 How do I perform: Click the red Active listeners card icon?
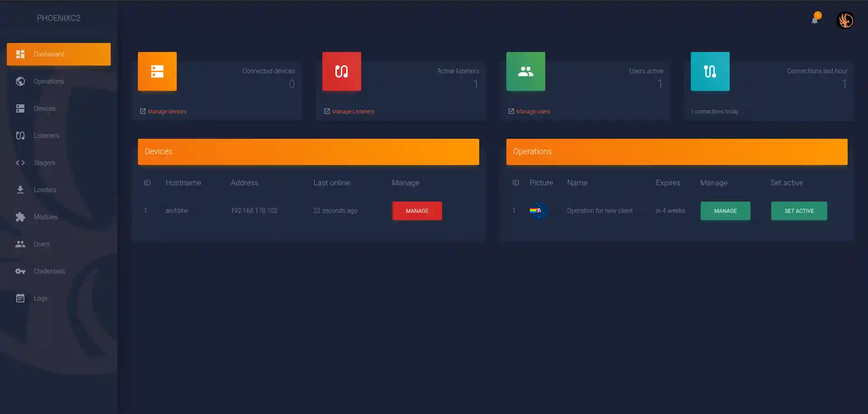point(342,71)
